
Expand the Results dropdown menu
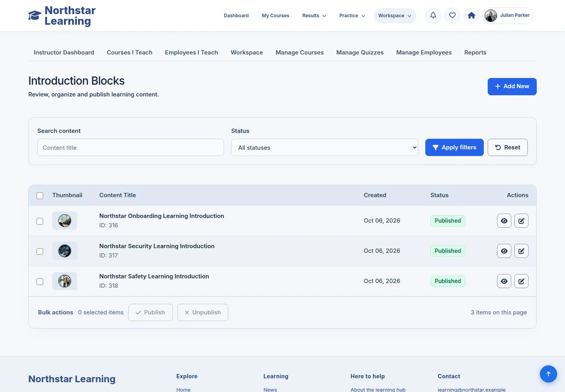pyautogui.click(x=314, y=16)
